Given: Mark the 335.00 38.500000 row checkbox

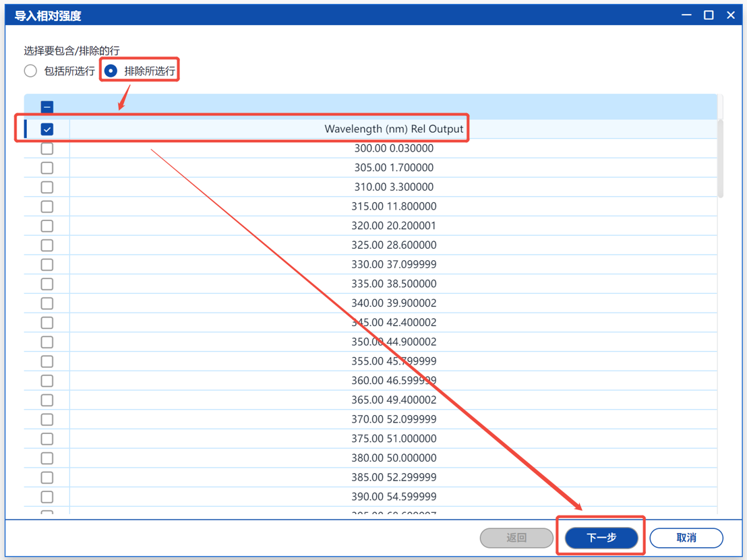Looking at the screenshot, I should [47, 284].
